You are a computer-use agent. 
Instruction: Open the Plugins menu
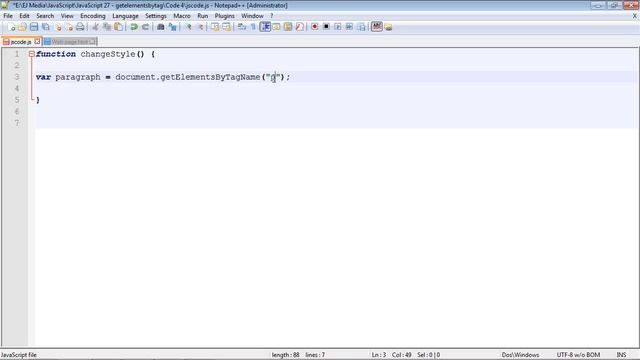click(x=224, y=16)
